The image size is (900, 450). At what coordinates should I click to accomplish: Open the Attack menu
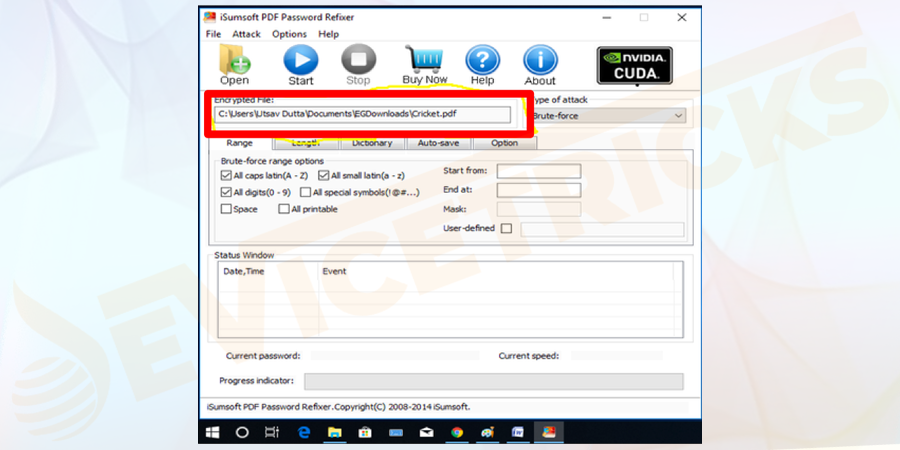(x=246, y=34)
